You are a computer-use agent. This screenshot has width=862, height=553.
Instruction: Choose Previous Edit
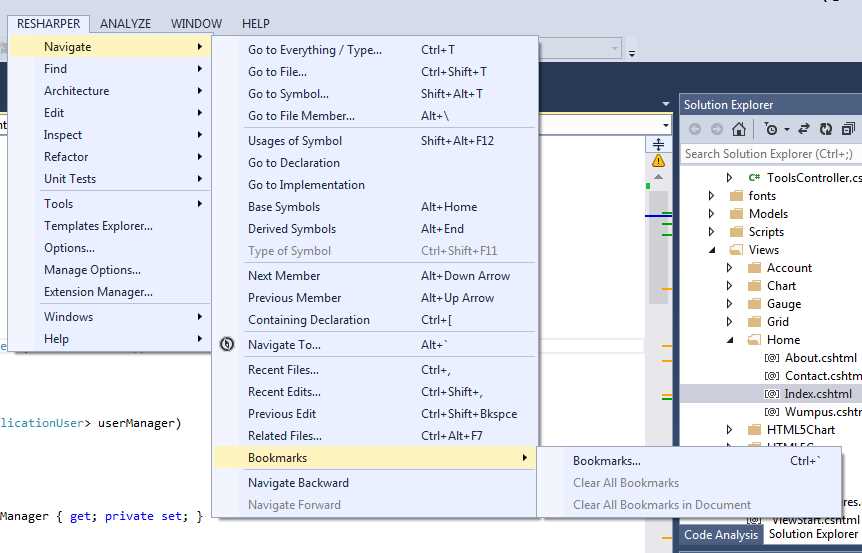[375, 413]
